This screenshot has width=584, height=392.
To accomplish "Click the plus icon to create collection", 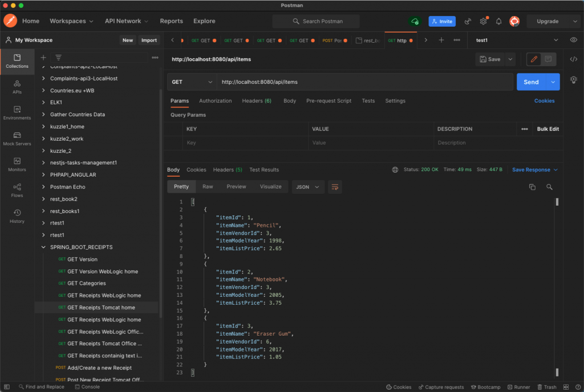I will click(x=43, y=58).
